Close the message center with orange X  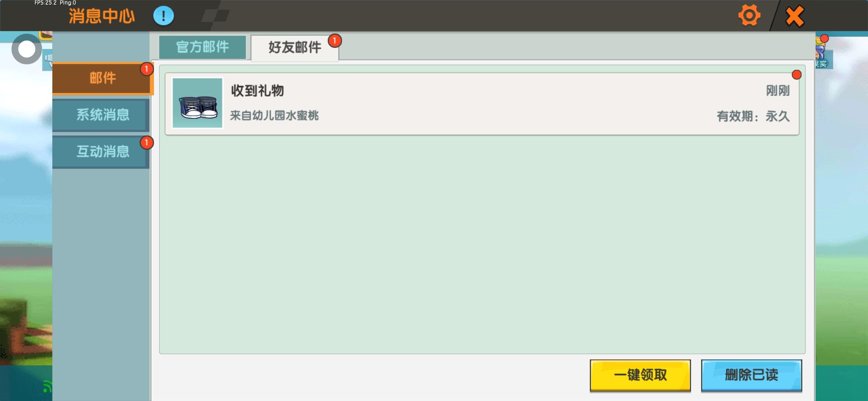tap(795, 16)
